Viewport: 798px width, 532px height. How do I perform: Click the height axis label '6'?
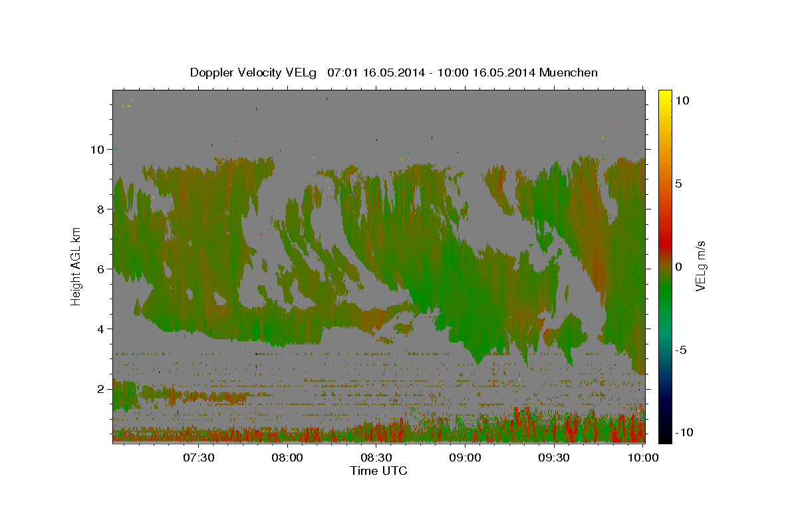[x=100, y=269]
